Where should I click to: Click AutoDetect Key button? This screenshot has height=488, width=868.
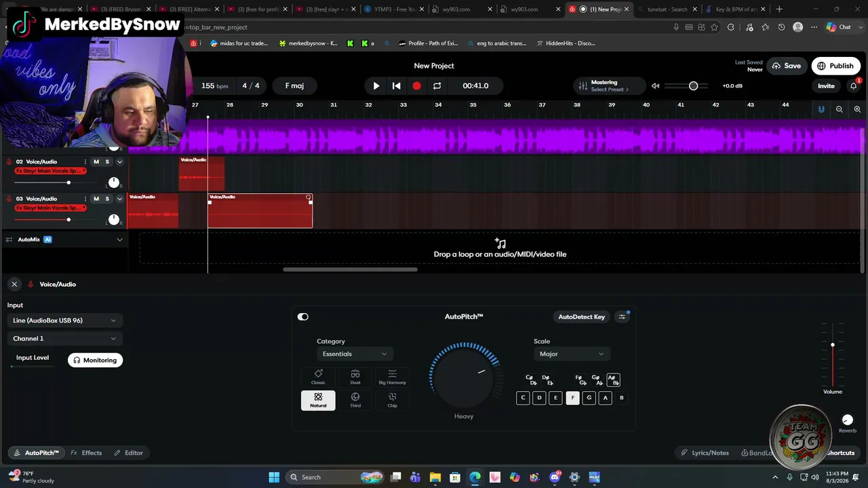pyautogui.click(x=582, y=317)
